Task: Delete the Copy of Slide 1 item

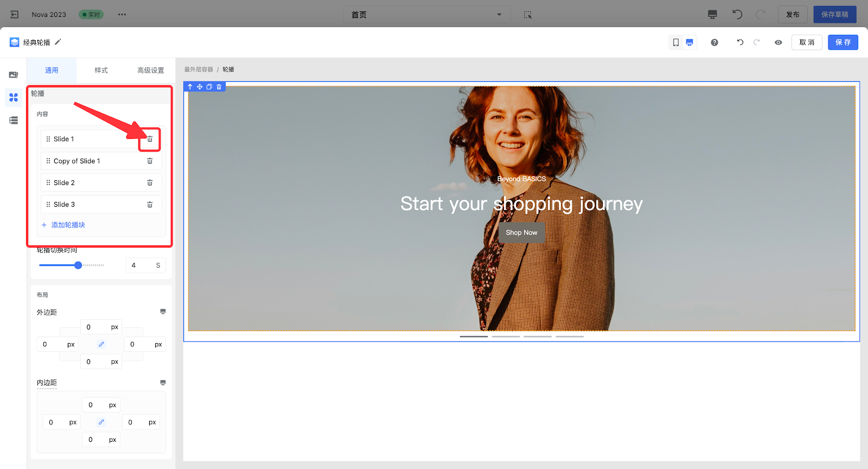Action: point(150,161)
